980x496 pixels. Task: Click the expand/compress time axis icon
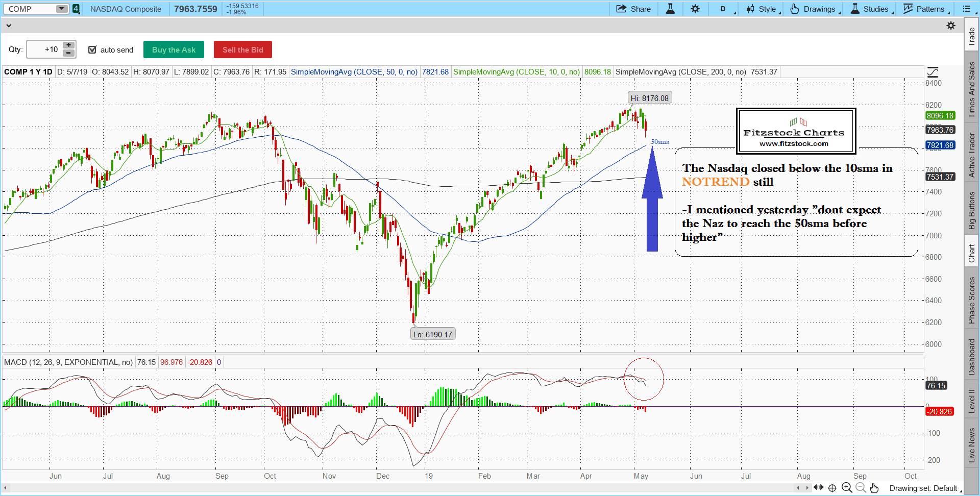point(819,487)
